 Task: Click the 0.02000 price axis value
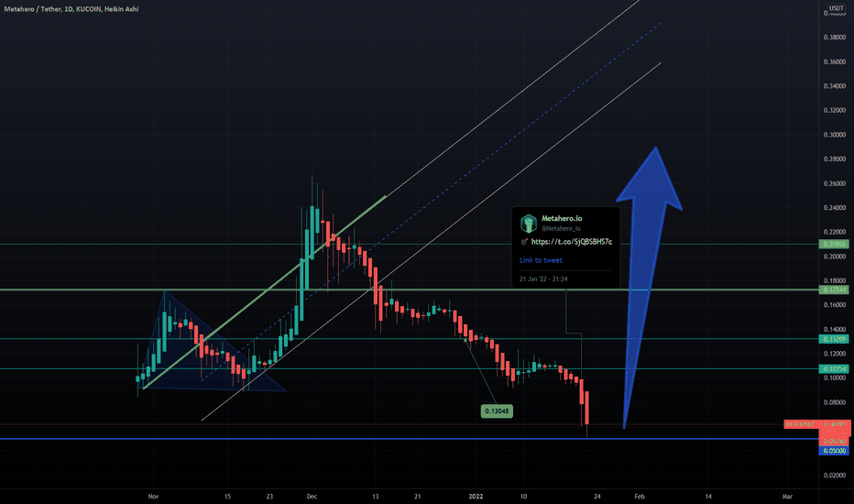click(835, 475)
